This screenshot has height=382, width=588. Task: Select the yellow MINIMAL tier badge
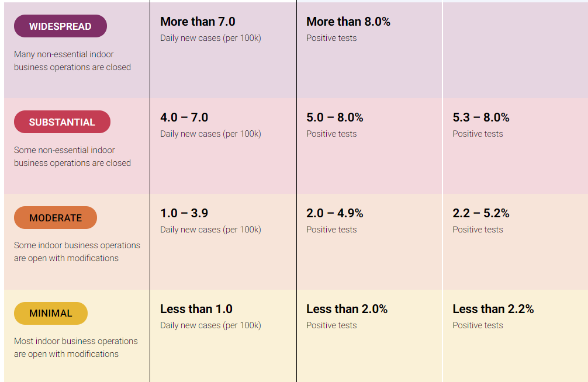tap(51, 313)
